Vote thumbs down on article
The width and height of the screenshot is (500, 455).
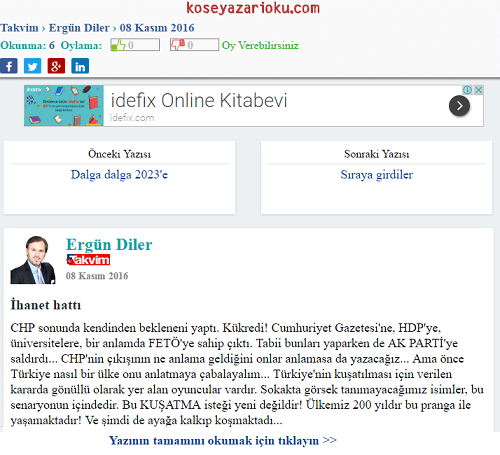(x=194, y=45)
